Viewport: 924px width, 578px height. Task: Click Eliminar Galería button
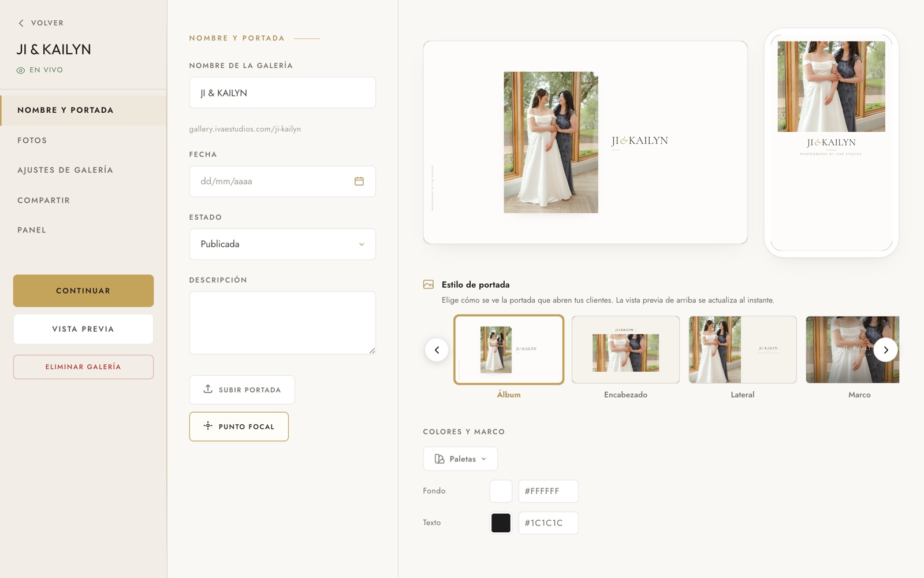coord(83,367)
